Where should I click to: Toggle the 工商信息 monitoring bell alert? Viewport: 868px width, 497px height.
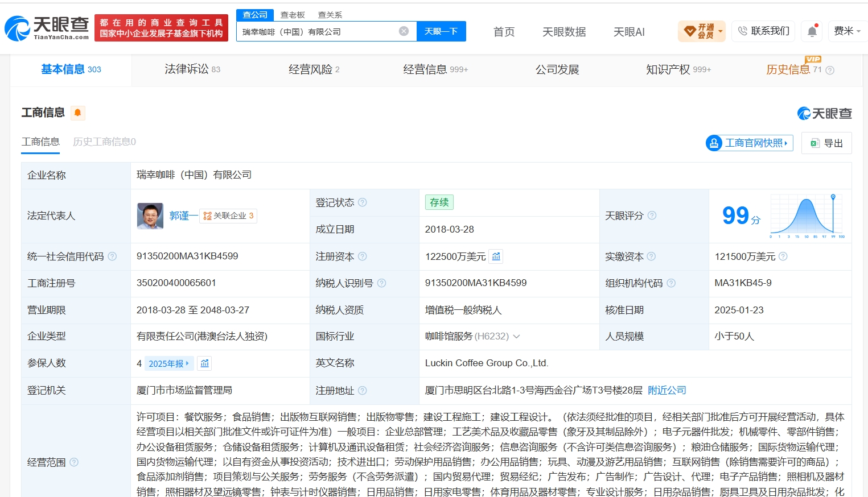coord(78,113)
